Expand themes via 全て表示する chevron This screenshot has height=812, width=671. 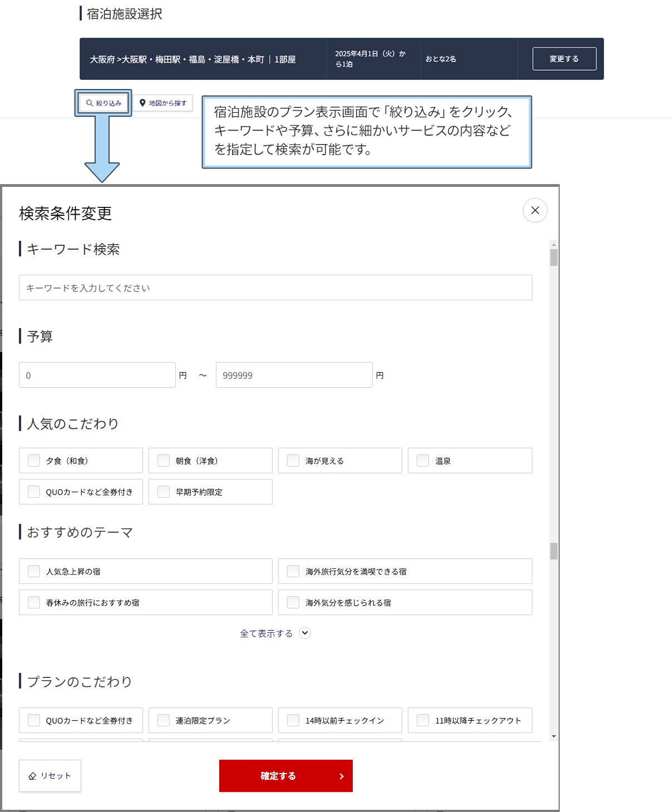pyautogui.click(x=304, y=633)
